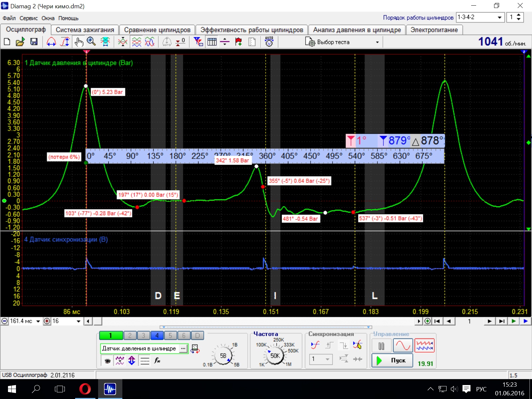Toggle channel visibility with the eye icon

(x=107, y=360)
